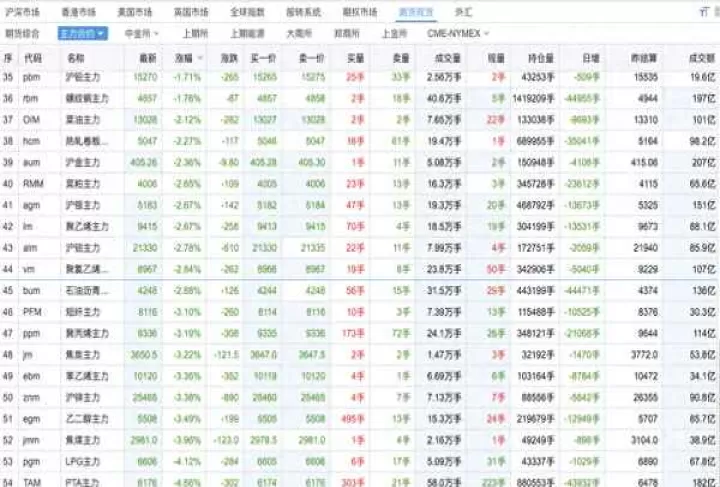Image resolution: width=720 pixels, height=487 pixels.
Task: Click the 日增 column header
Action: click(x=591, y=58)
